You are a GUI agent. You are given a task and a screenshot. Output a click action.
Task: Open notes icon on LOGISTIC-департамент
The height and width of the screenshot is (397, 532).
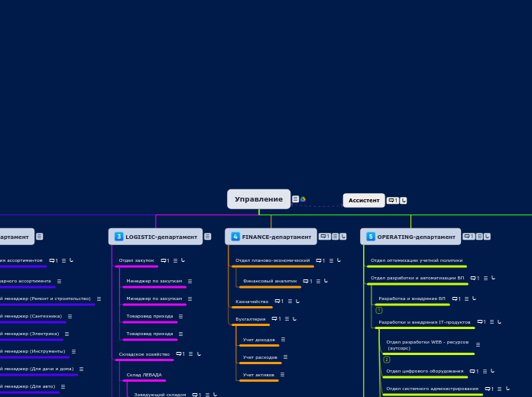click(208, 237)
